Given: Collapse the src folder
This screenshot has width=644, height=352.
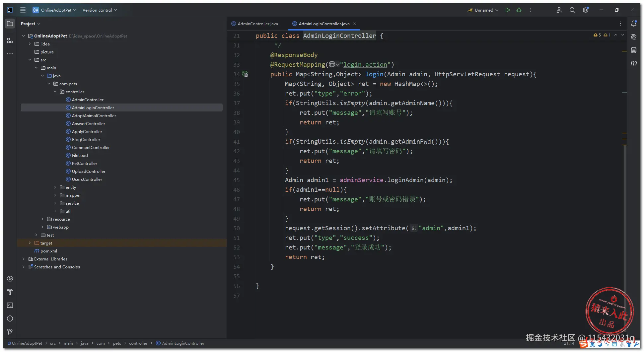Looking at the screenshot, I should 30,60.
